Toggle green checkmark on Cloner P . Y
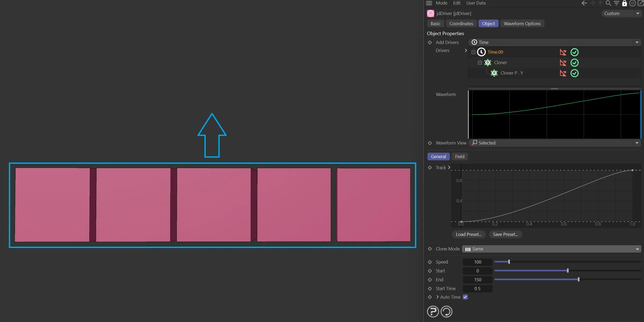This screenshot has height=322, width=644. tap(574, 73)
